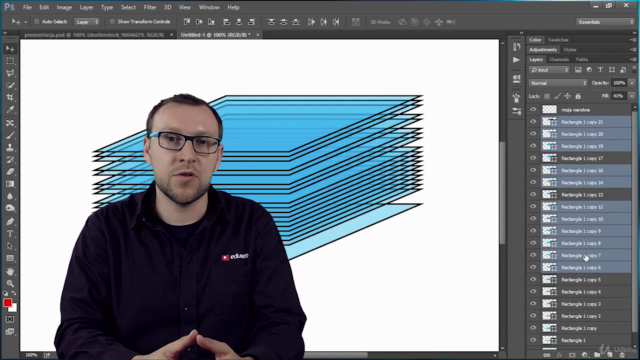
Task: Click the delete layer trash icon
Action: coord(622,355)
